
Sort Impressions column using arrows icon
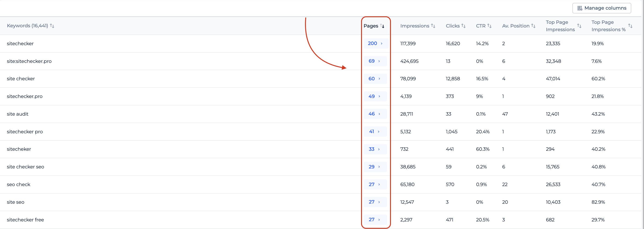[433, 26]
